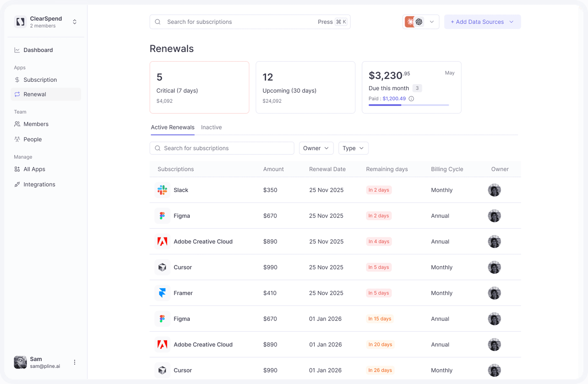Viewport: 588px width, 384px height.
Task: Click the Slack app icon
Action: click(x=162, y=190)
